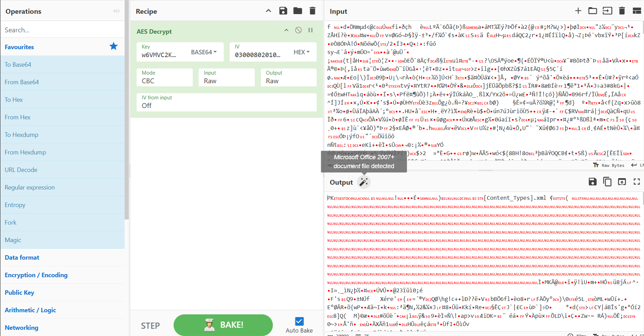The height and width of the screenshot is (336, 644).
Task: Select the From Hex operation
Action: 62,117
